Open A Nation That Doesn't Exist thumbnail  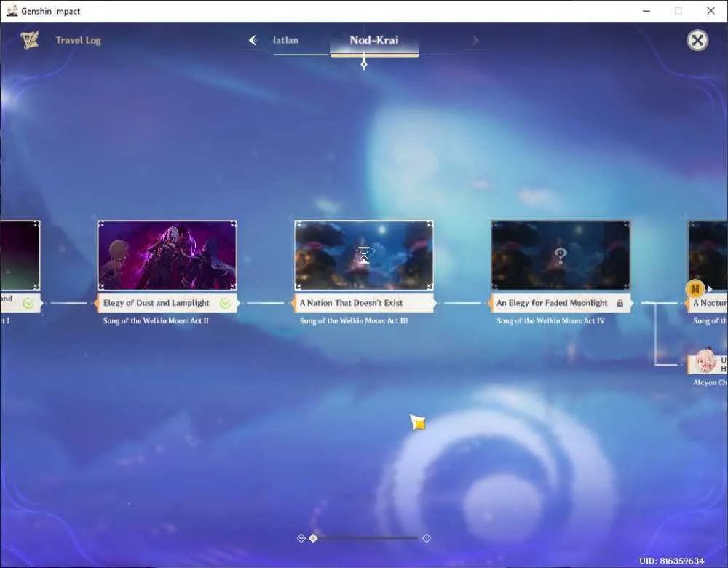tap(364, 256)
